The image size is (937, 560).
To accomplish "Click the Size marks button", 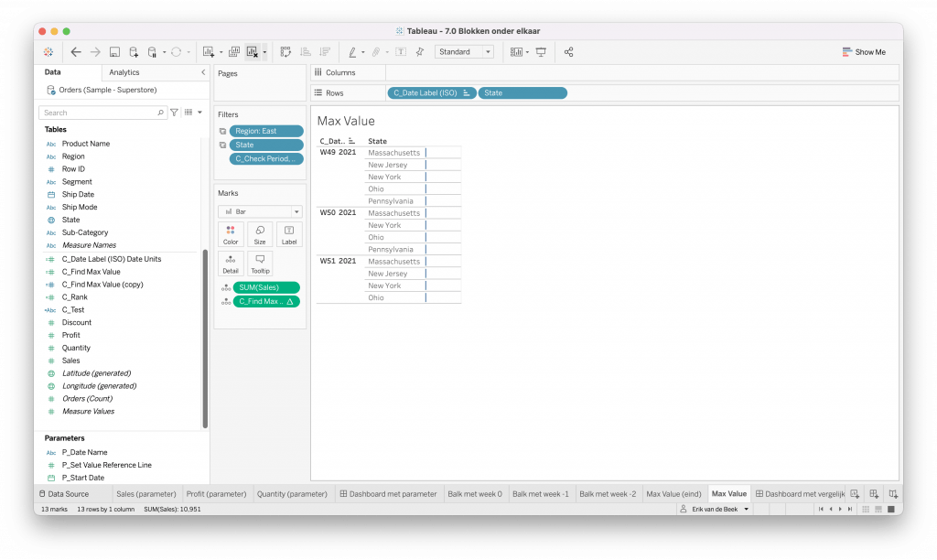I will [x=260, y=234].
